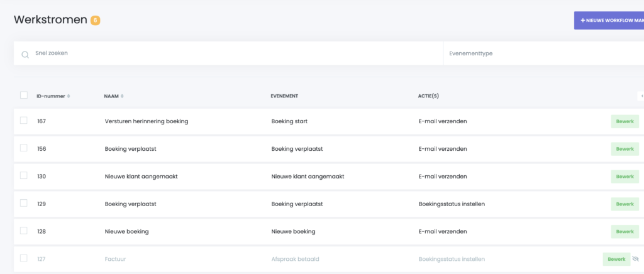Click the orange workflow count badge

[95, 20]
